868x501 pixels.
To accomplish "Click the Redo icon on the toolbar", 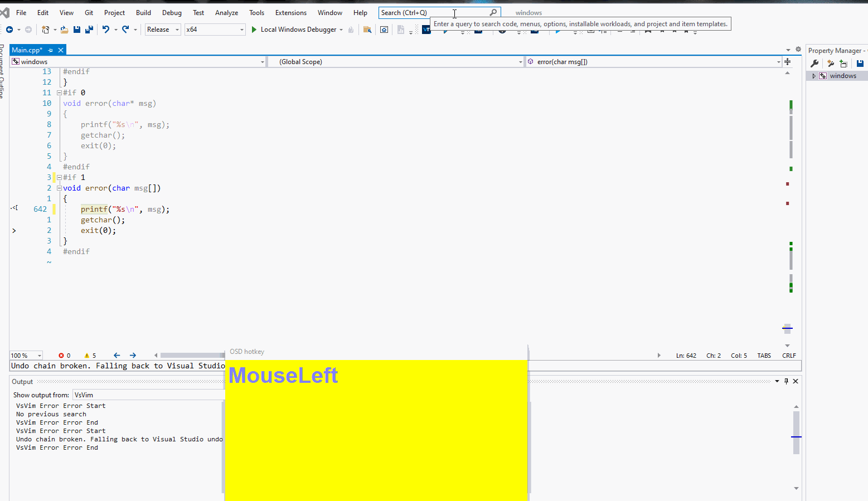I will 125,30.
